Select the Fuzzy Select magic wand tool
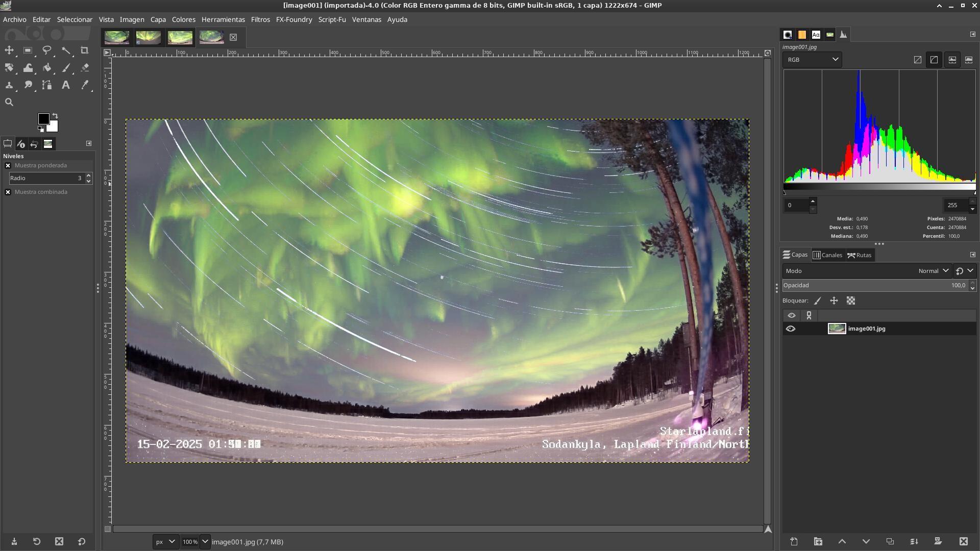 [x=66, y=51]
